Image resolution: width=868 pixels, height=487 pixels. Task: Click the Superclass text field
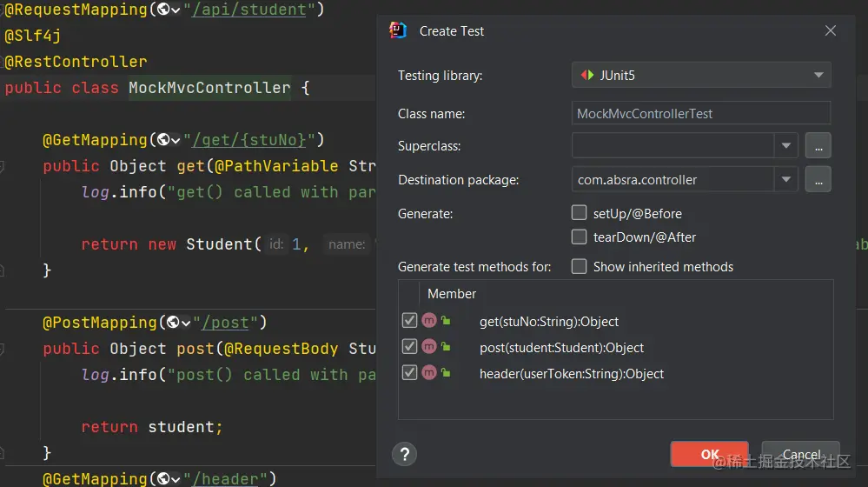coord(673,146)
